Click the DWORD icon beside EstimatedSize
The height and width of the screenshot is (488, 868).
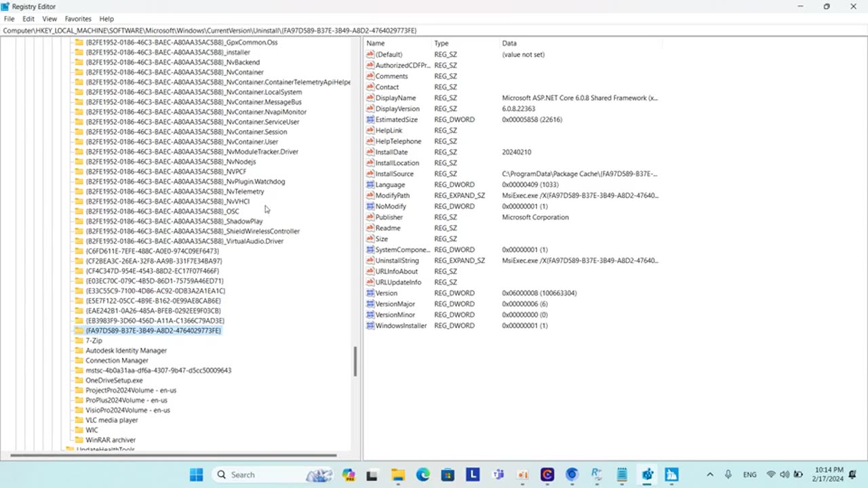370,119
